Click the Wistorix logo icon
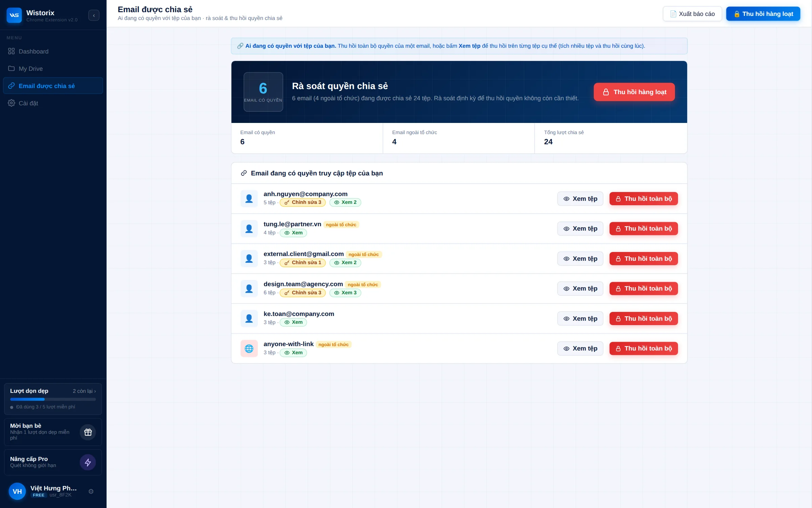This screenshot has width=812, height=508. (14, 15)
